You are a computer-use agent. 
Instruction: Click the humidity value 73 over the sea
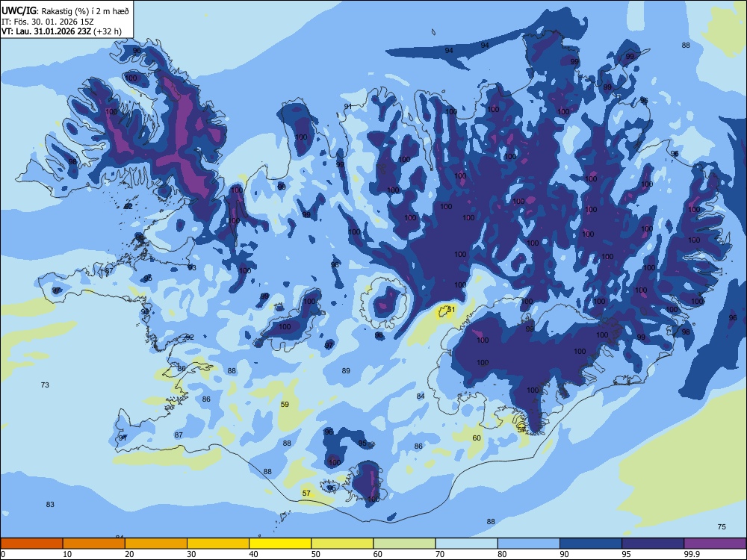point(45,385)
